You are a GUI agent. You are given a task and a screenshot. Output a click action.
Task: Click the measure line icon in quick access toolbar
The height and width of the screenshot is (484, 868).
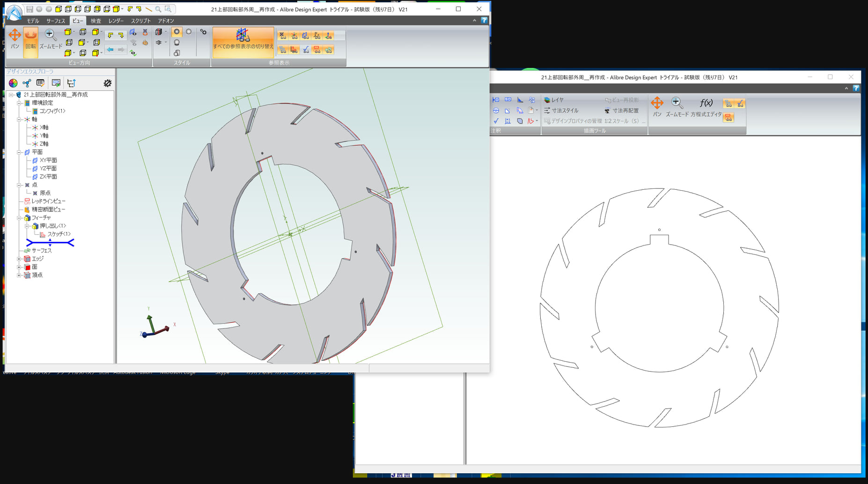click(148, 9)
